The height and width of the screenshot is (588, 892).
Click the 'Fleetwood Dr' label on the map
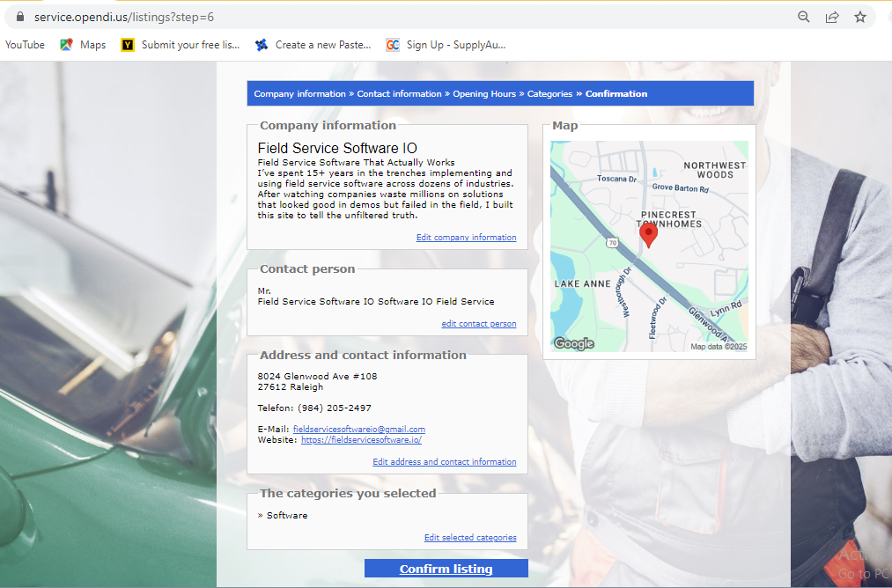(x=657, y=318)
